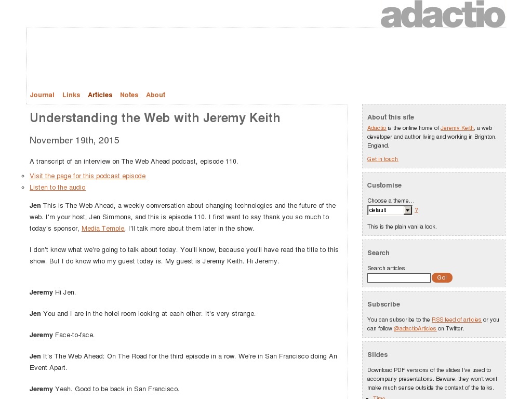This screenshot has width=532, height=399.
Task: Expand the theme dropdown arrow
Action: (407, 210)
